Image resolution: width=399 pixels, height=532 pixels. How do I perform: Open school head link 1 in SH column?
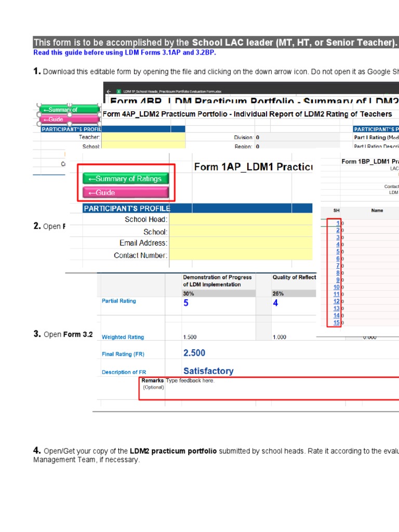point(338,223)
